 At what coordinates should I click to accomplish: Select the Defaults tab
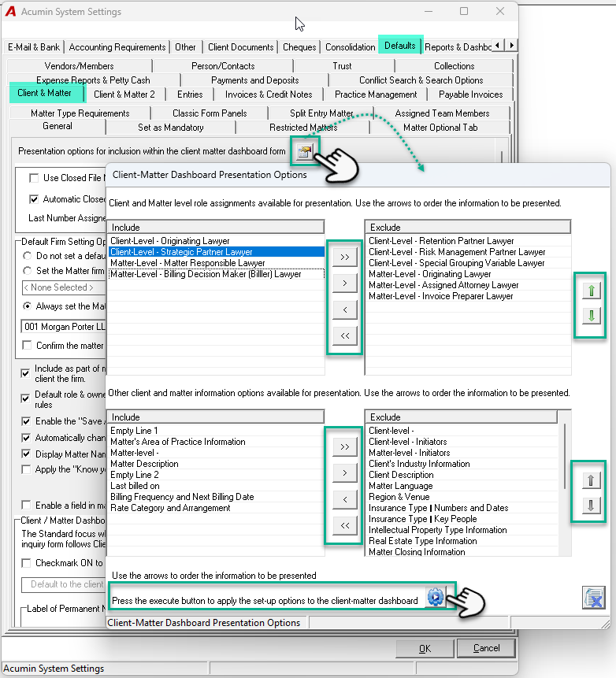(x=400, y=46)
